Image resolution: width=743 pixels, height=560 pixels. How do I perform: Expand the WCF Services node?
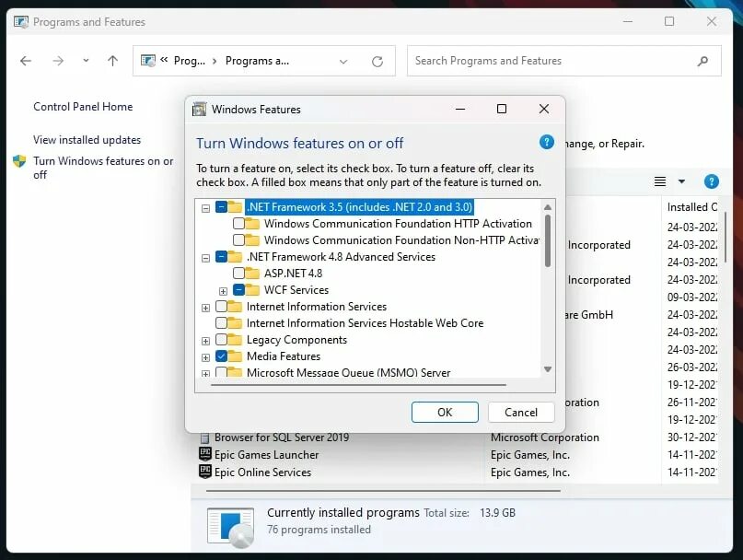point(223,291)
